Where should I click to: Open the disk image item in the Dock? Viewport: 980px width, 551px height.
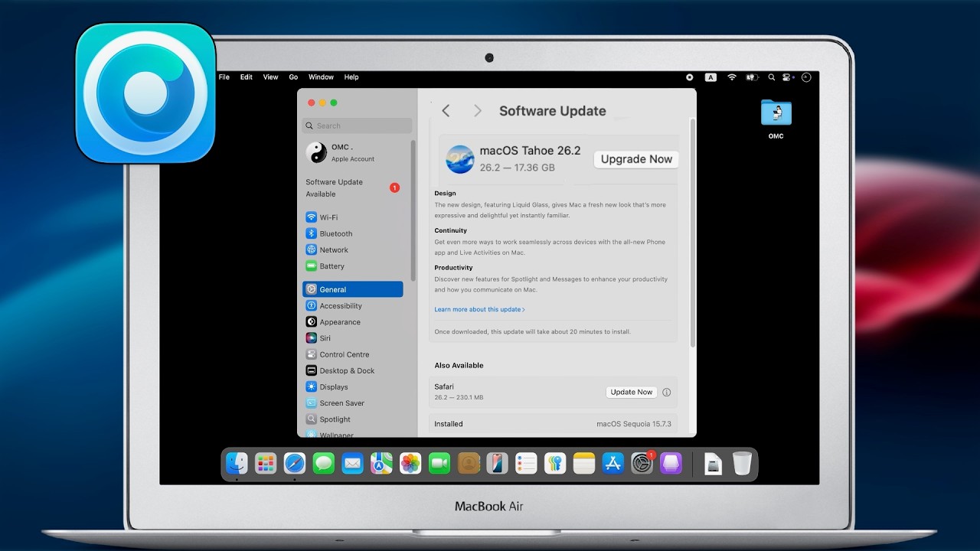pos(713,463)
